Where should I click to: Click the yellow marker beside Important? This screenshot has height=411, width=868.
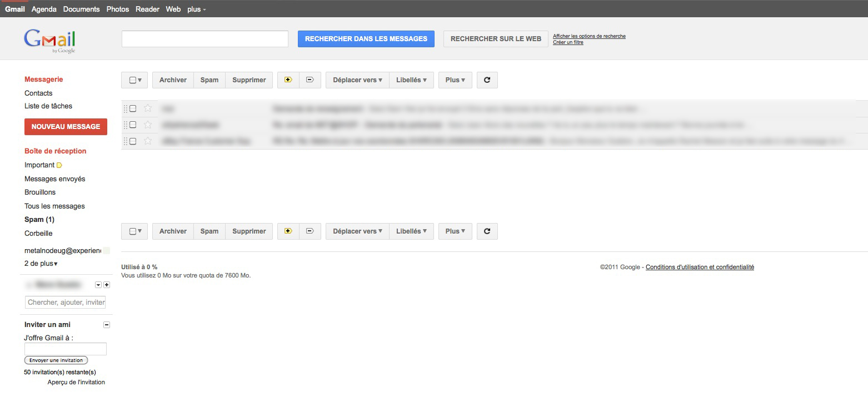click(59, 165)
